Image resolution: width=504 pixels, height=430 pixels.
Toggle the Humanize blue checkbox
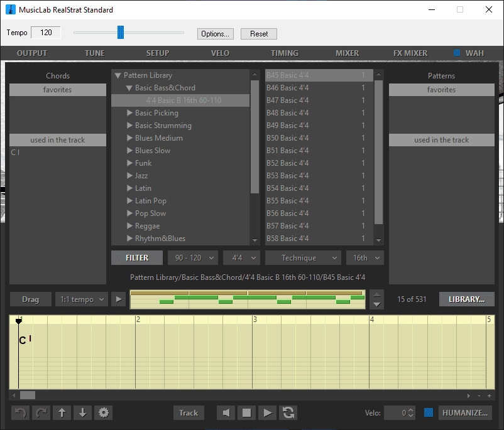(428, 412)
